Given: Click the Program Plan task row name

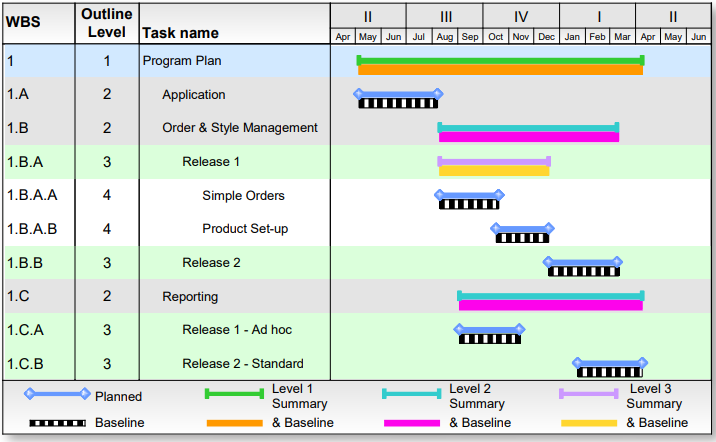Looking at the screenshot, I should click(182, 61).
